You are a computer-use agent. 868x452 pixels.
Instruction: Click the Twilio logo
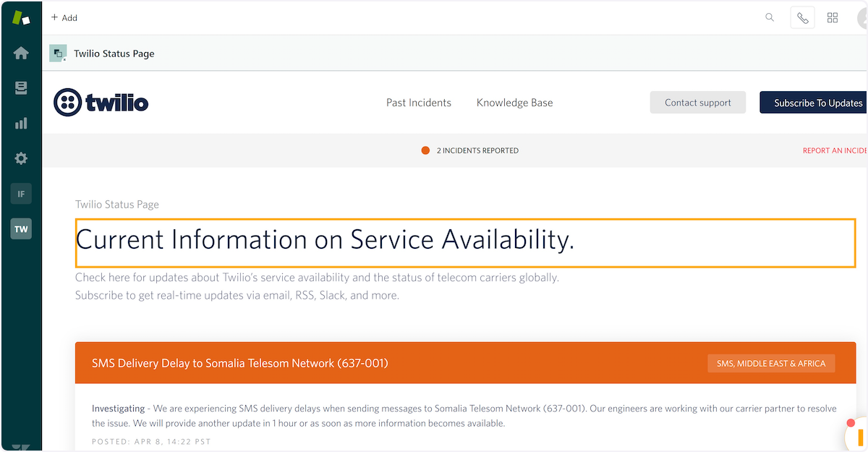101,103
